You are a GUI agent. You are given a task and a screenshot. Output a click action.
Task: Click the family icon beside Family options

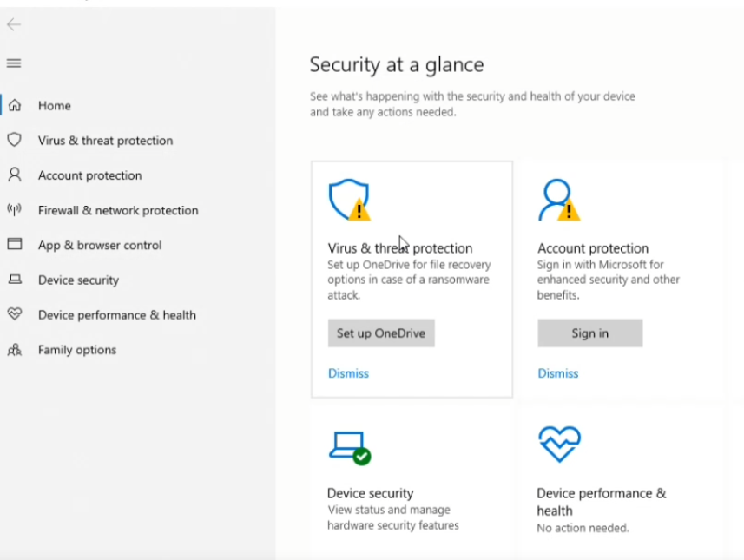point(15,350)
